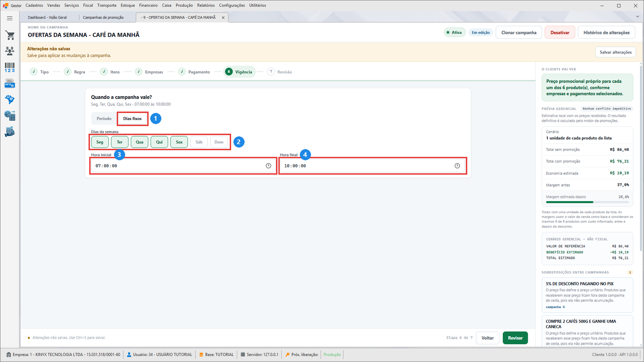
Task: Toggle the Sex weekday chip
Action: click(179, 142)
